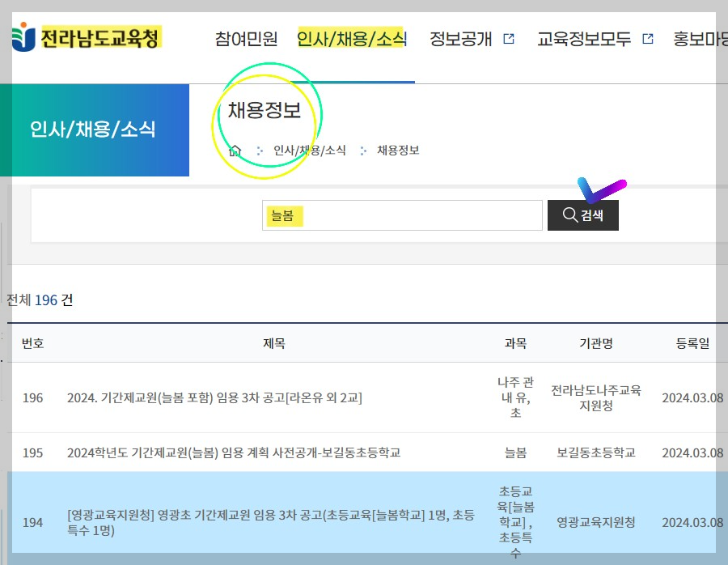
Task: Click the magnifier icon on the search button
Action: click(569, 215)
